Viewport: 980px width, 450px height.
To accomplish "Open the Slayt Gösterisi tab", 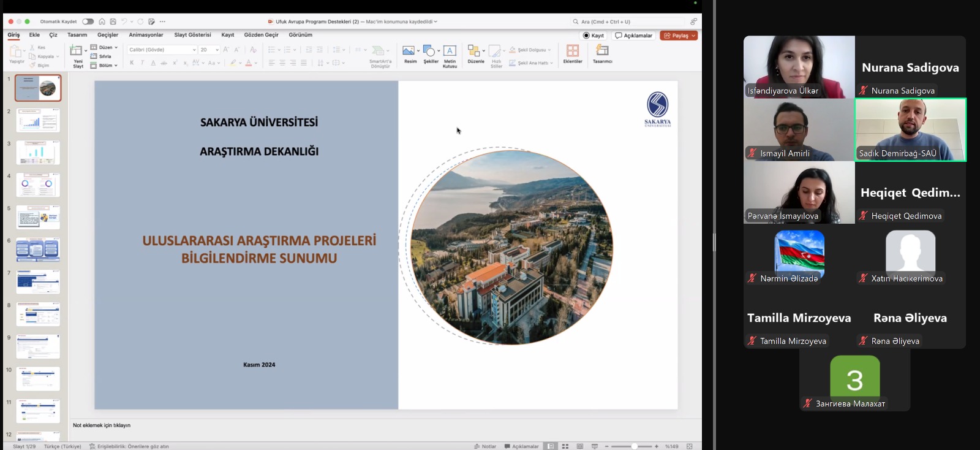I will point(192,35).
